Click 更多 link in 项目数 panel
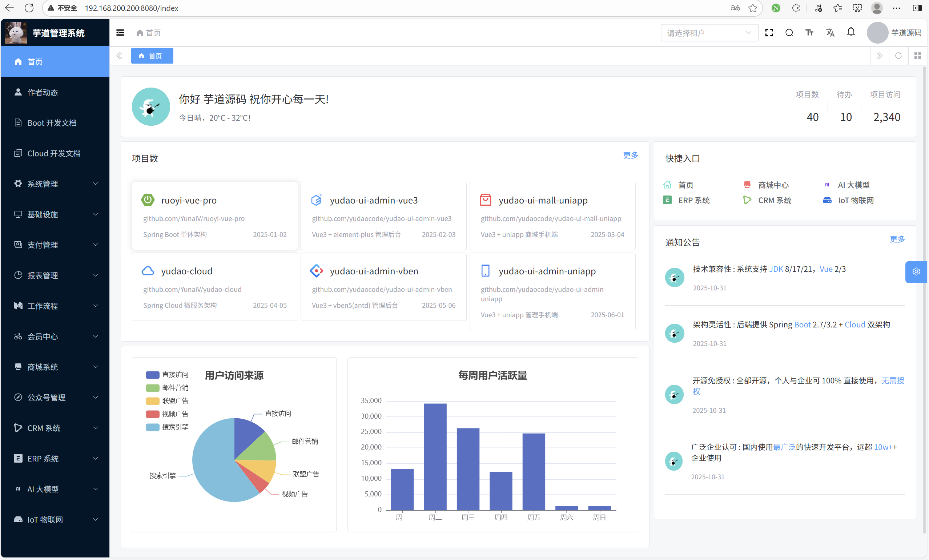Viewport: 929px width, 560px height. 630,155
